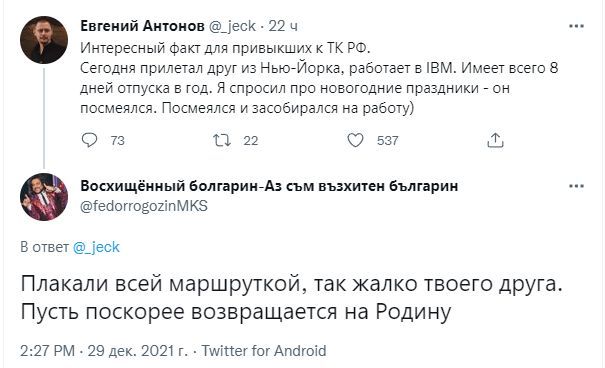605x368 pixels.
Task: Click the 2:27 PM posting time
Action: tap(47, 351)
